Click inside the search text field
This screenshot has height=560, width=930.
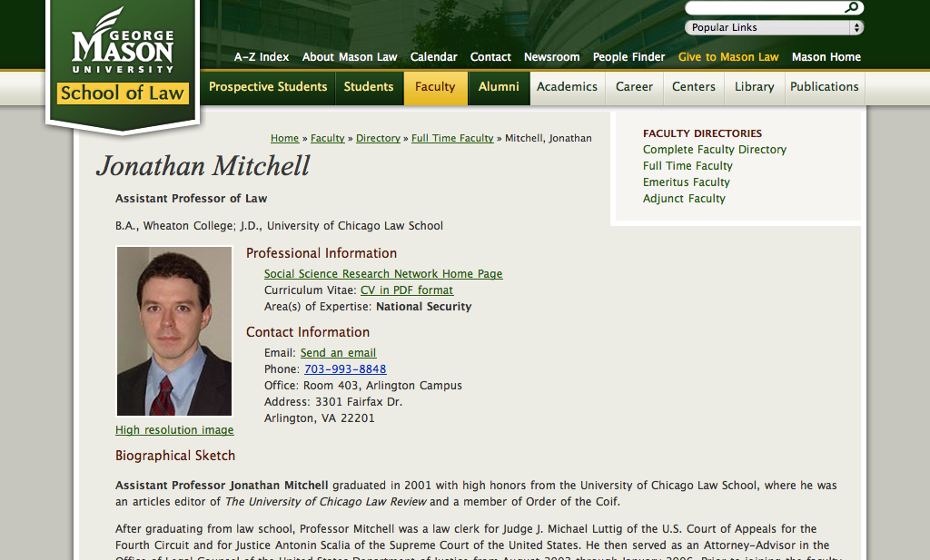click(763, 8)
